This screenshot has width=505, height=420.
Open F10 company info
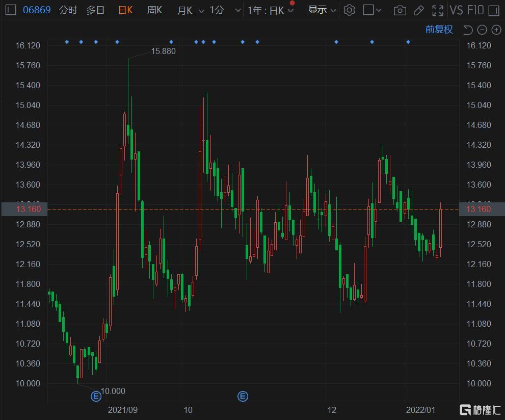click(475, 10)
